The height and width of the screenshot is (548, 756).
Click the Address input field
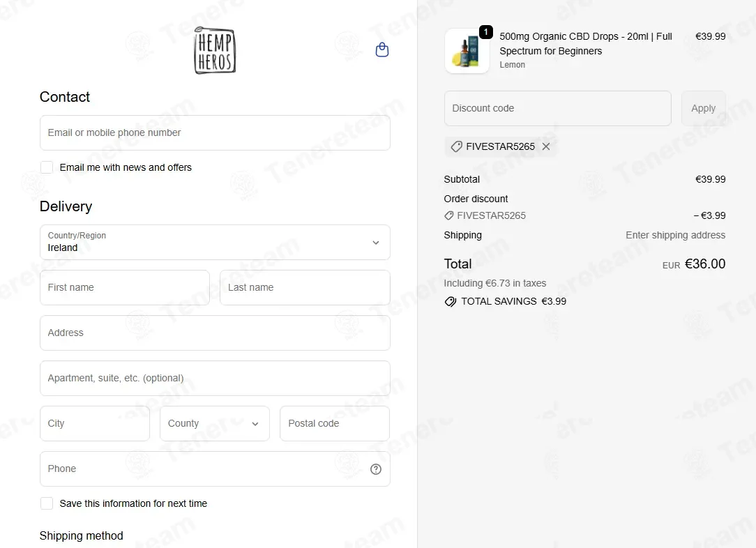[215, 333]
